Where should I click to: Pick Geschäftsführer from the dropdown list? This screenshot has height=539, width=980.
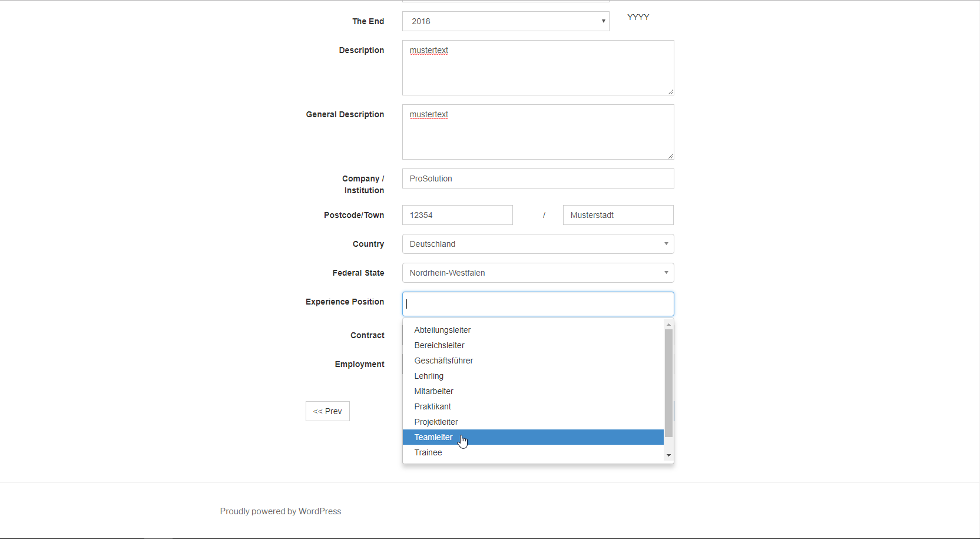pyautogui.click(x=533, y=361)
